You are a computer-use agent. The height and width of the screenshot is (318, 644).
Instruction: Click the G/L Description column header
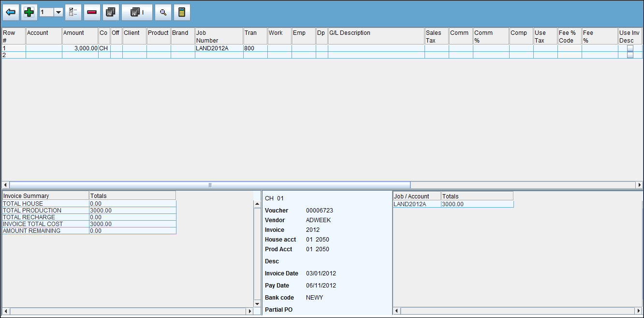(x=376, y=36)
